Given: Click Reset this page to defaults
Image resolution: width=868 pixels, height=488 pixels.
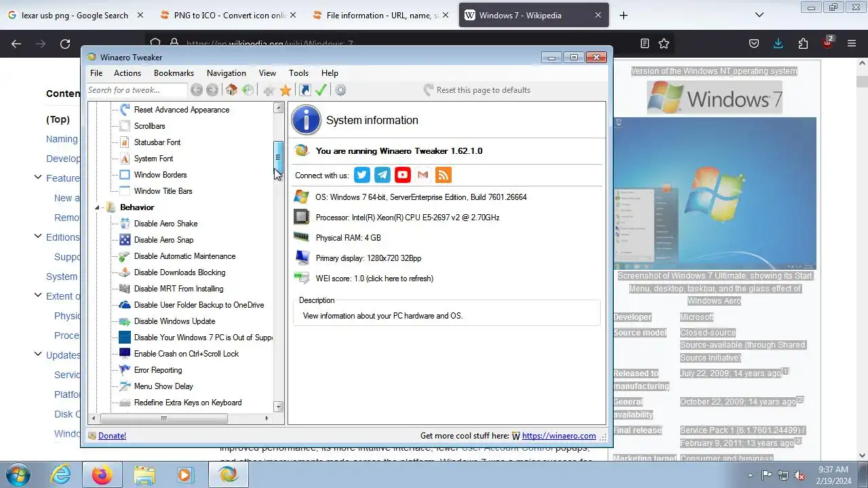Looking at the screenshot, I should coord(477,90).
